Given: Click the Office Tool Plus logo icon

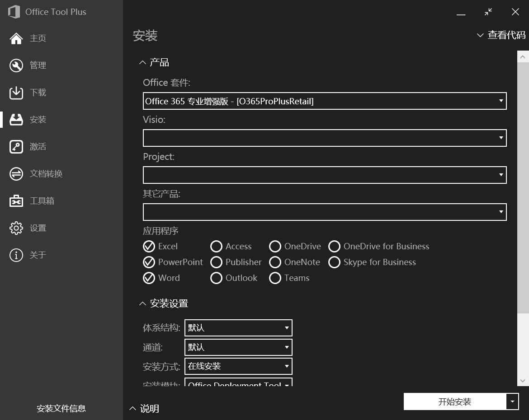Looking at the screenshot, I should click(x=14, y=12).
